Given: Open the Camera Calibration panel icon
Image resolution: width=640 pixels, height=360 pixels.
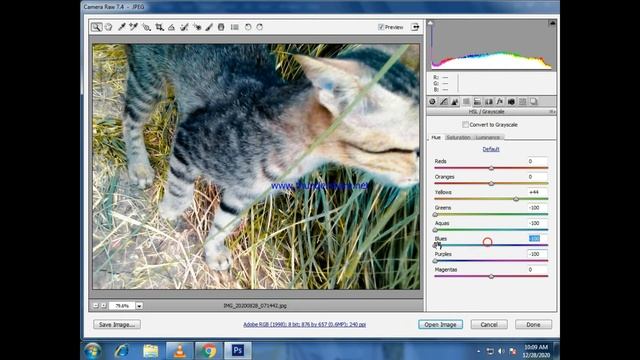Looking at the screenshot, I should pyautogui.click(x=511, y=102).
